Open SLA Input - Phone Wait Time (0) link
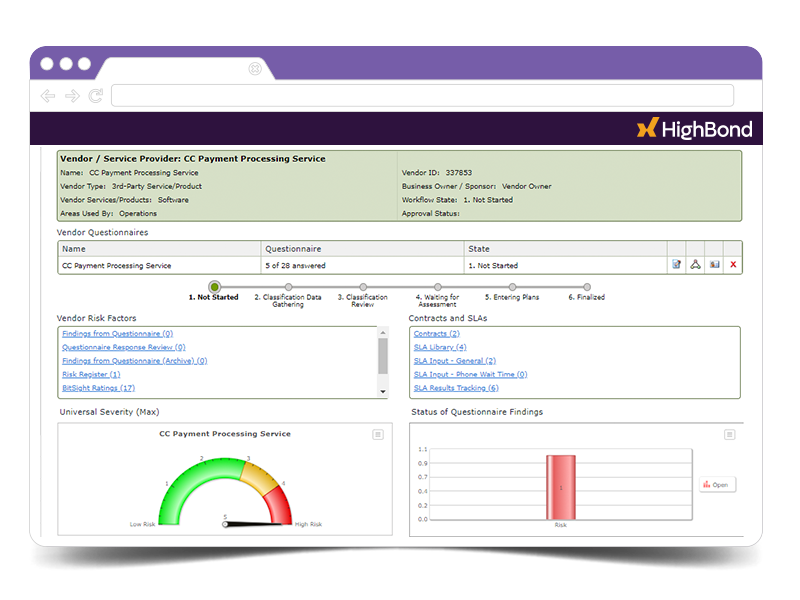 pyautogui.click(x=470, y=374)
